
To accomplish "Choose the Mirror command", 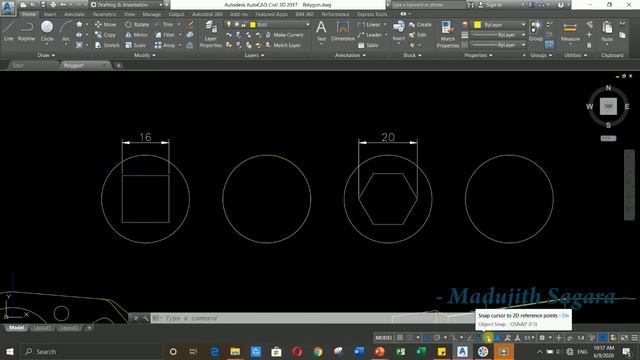I will (137, 35).
